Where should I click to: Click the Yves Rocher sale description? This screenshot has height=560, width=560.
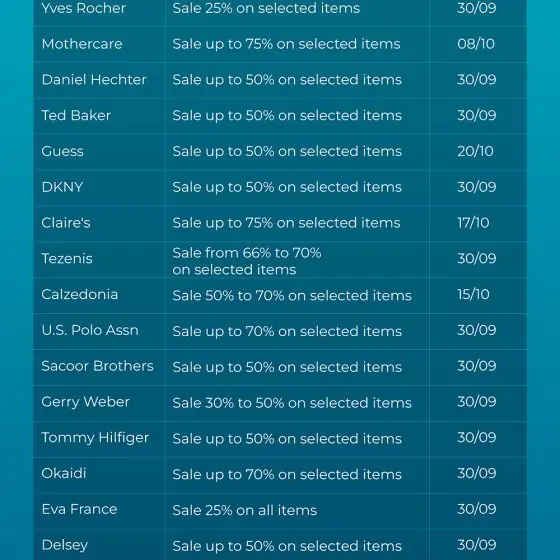tap(266, 8)
